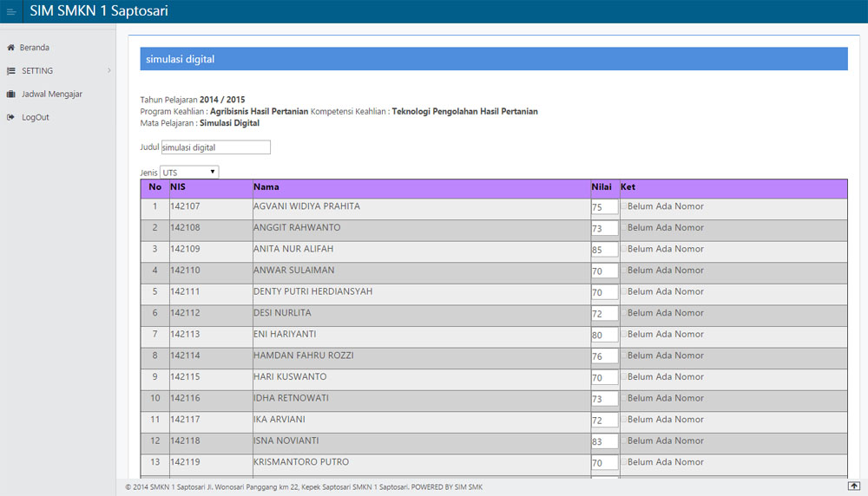Tick the checkbox in ISNA NOVIANTI's row
The width and height of the screenshot is (868, 496).
[623, 441]
